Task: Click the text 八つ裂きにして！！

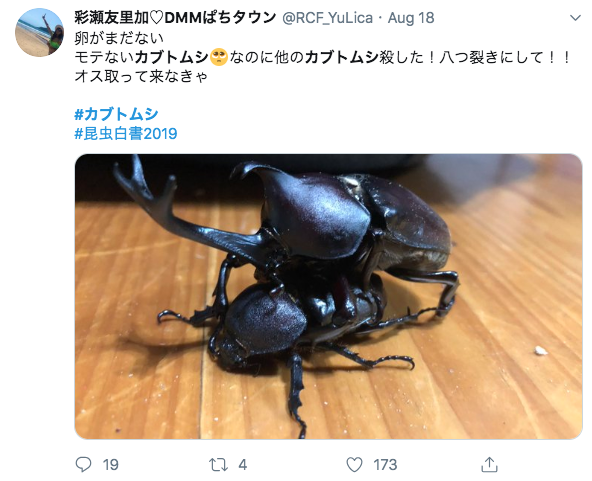Action: tap(505, 57)
